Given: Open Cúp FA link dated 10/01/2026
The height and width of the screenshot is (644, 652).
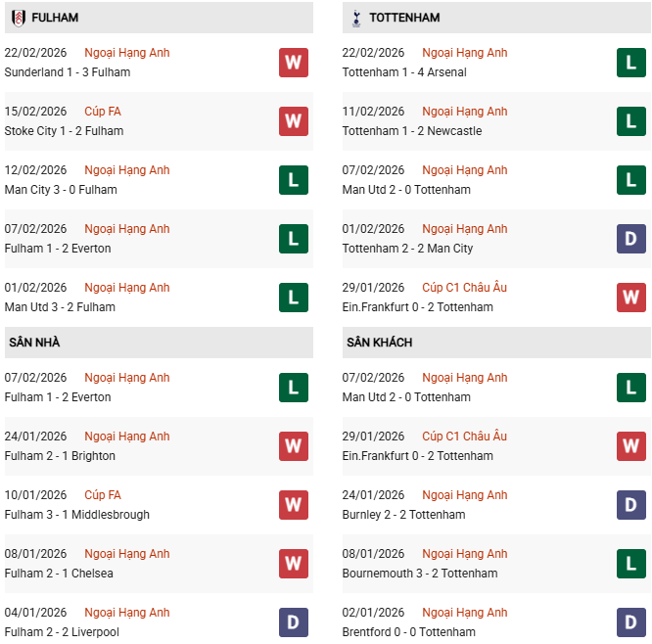Looking at the screenshot, I should [x=103, y=495].
